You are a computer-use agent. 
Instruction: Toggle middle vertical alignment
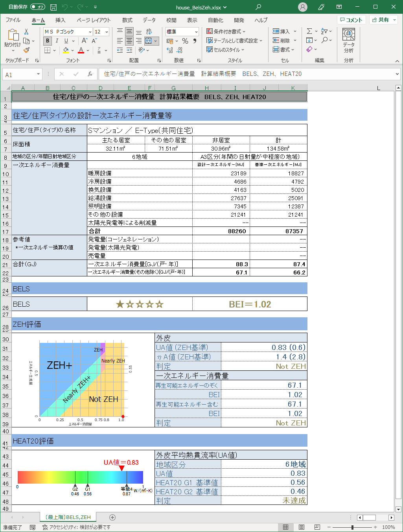pos(129,31)
